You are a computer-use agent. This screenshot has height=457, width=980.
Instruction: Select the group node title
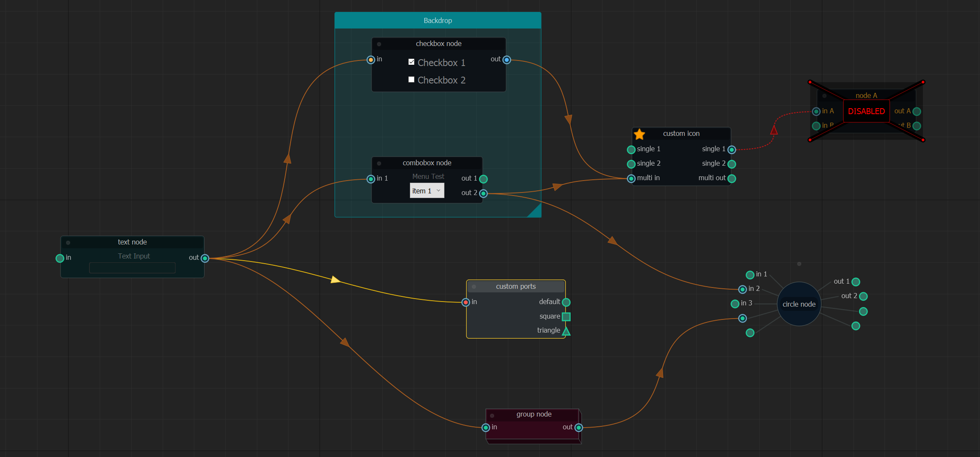point(534,414)
